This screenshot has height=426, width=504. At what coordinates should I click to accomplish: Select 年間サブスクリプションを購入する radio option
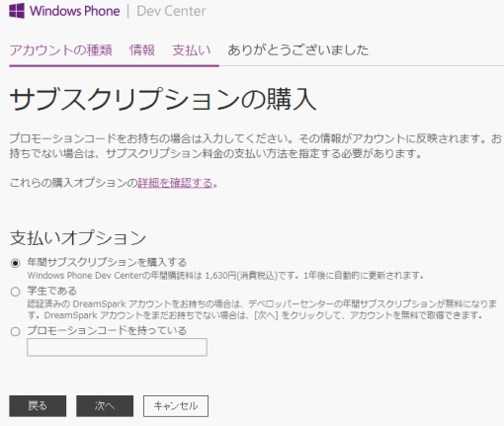click(x=16, y=263)
